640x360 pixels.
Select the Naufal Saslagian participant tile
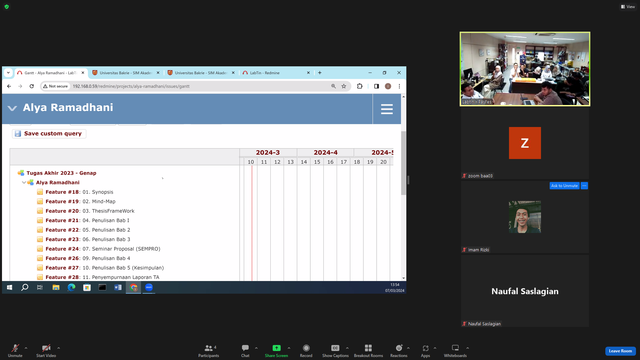click(x=525, y=291)
